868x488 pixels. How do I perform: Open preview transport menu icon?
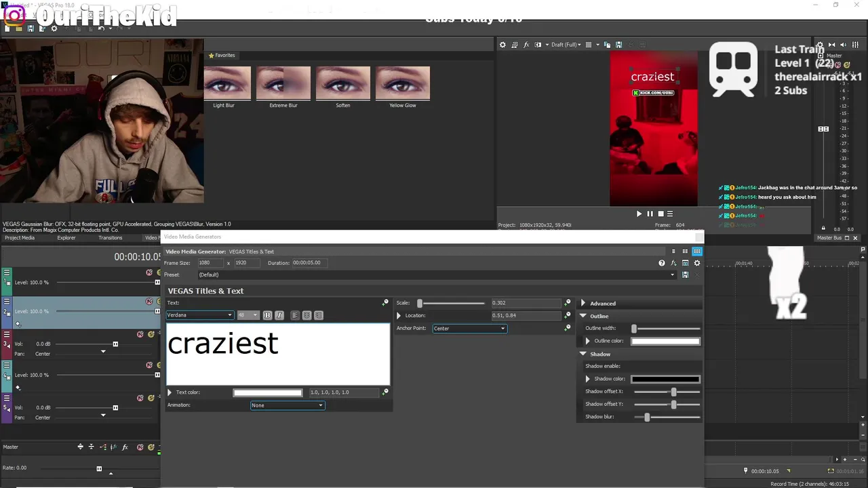[x=671, y=213]
